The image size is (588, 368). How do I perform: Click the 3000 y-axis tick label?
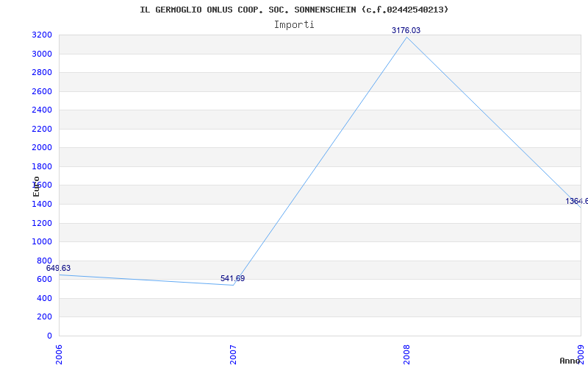click(x=42, y=54)
